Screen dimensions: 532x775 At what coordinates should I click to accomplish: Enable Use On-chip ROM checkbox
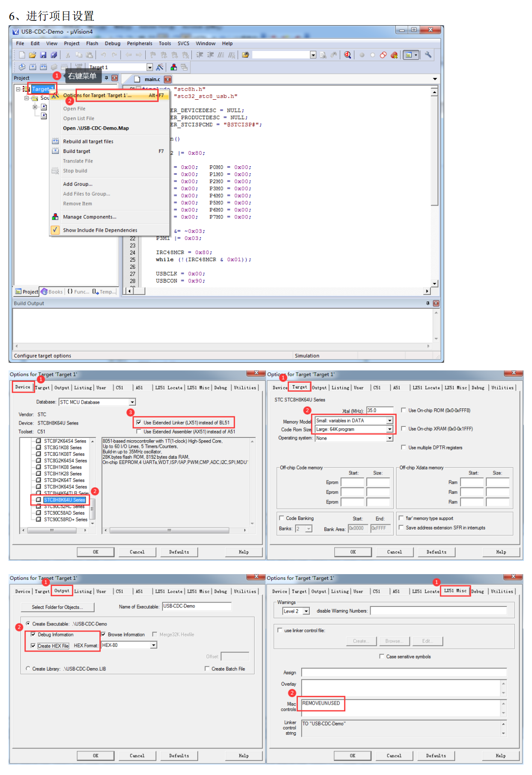point(404,410)
